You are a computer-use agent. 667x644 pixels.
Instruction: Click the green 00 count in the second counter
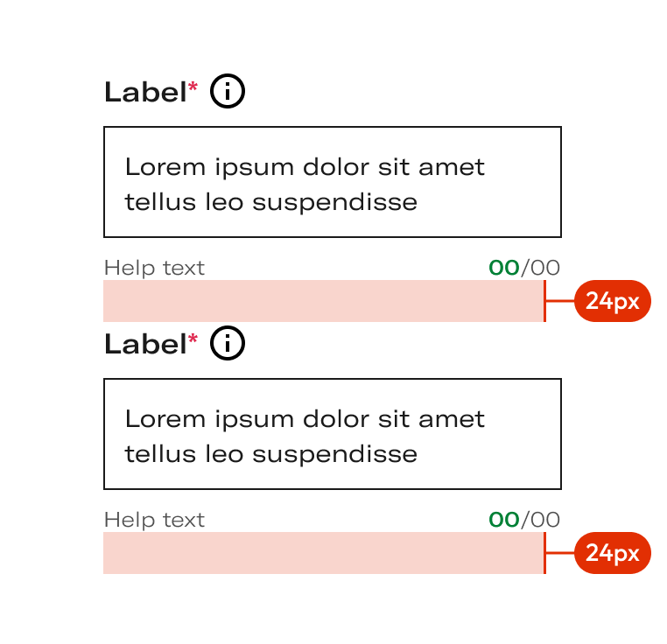pyautogui.click(x=504, y=520)
